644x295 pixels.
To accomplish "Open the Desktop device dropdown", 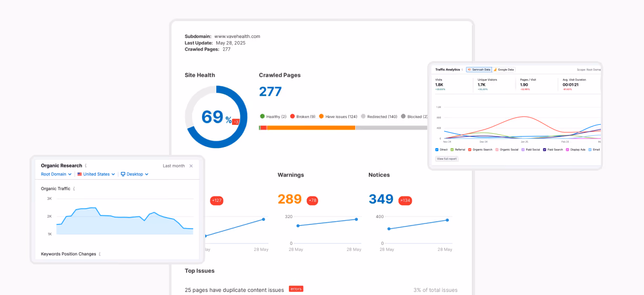I will tap(135, 174).
